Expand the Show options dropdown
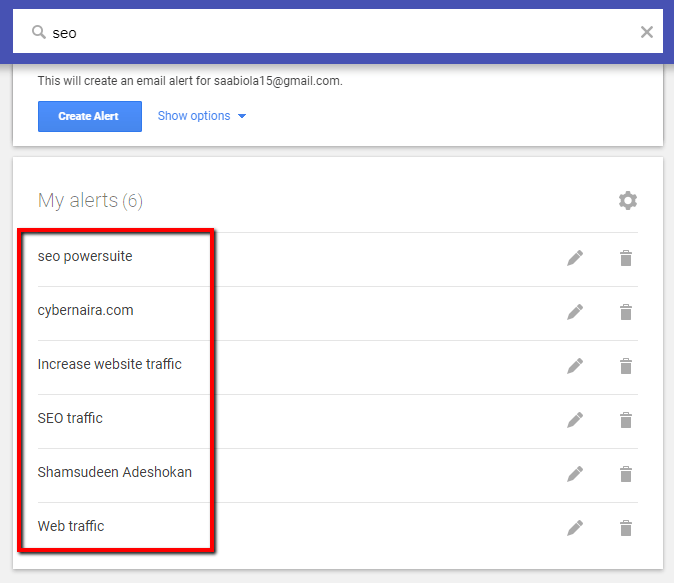Screen dimensions: 674x583 point(202,116)
